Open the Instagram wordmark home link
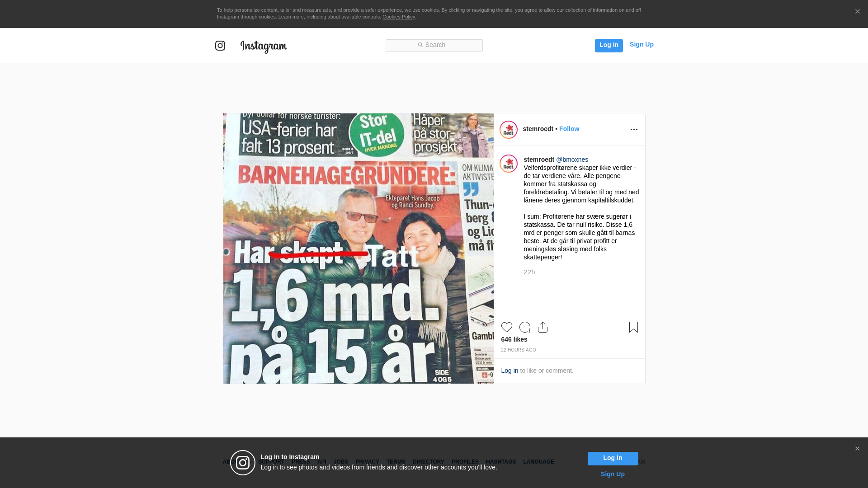The height and width of the screenshot is (488, 868). [264, 47]
